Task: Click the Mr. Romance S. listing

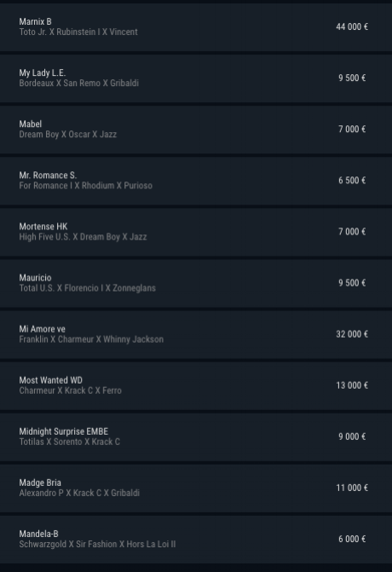Action: click(x=196, y=181)
